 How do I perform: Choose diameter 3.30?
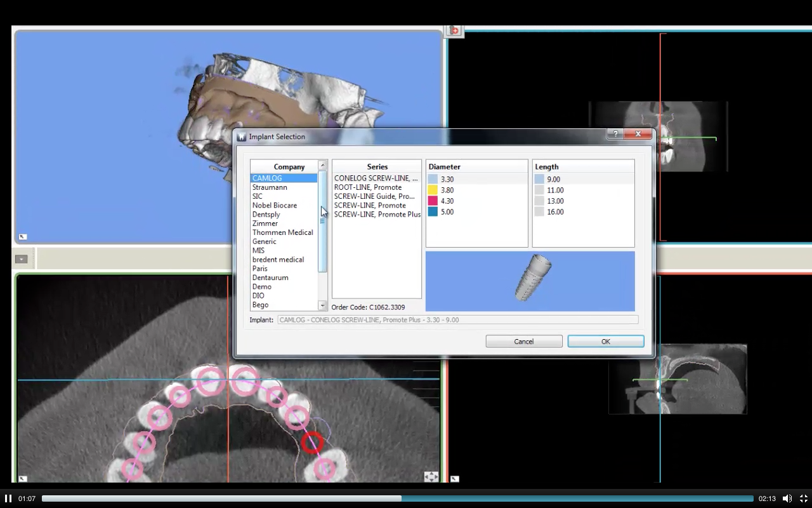[477, 180]
